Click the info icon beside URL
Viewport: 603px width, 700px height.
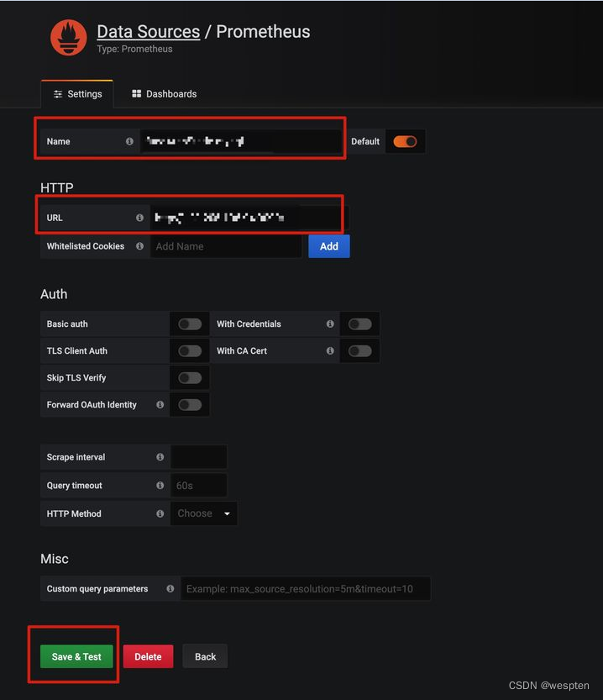coord(139,218)
